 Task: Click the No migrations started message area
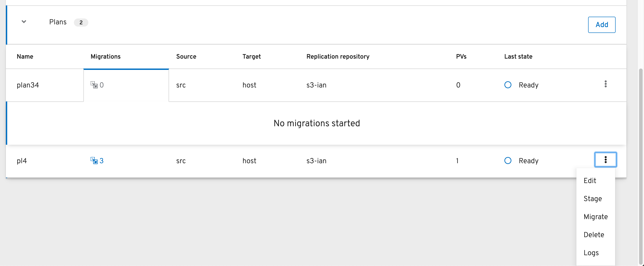317,123
